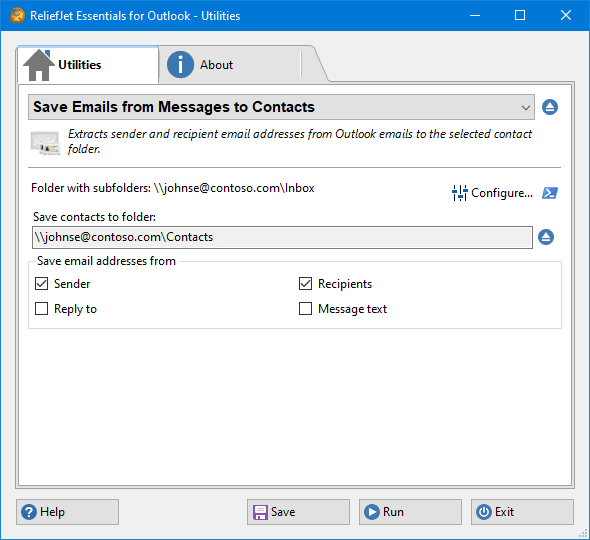Image resolution: width=590 pixels, height=540 pixels.
Task: Click the envelope contacts utility icon
Action: [x=45, y=143]
